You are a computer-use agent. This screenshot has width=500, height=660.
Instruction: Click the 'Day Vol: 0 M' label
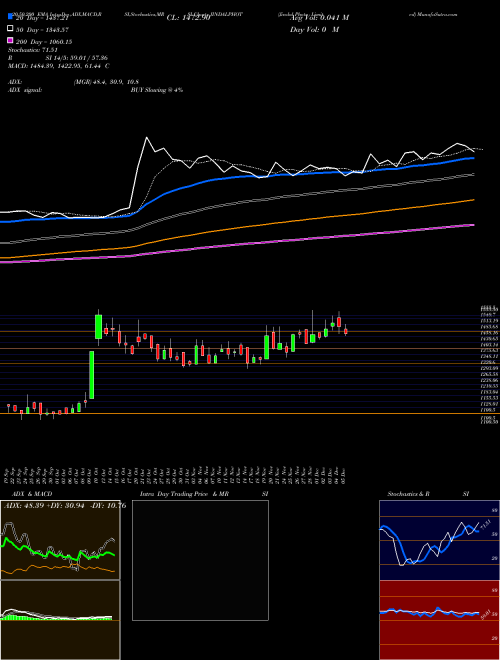tap(314, 30)
